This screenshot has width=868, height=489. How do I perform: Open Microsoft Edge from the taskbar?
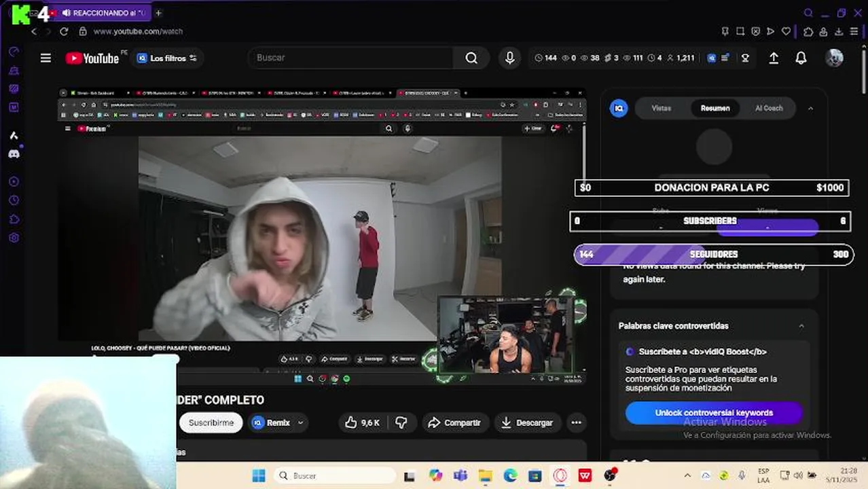click(510, 475)
